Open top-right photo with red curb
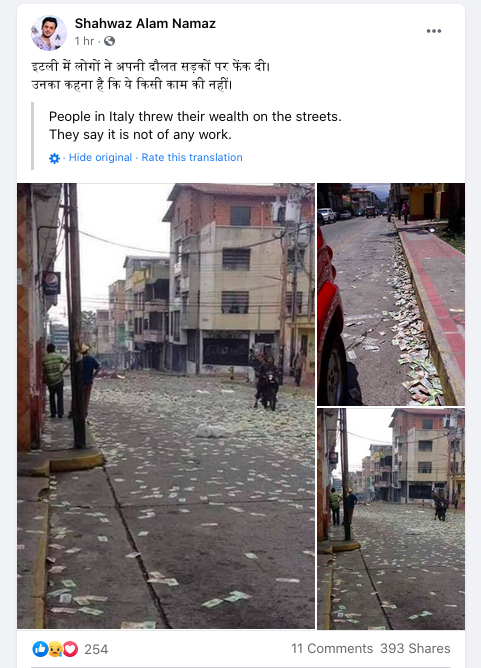This screenshot has height=668, width=481. point(391,294)
